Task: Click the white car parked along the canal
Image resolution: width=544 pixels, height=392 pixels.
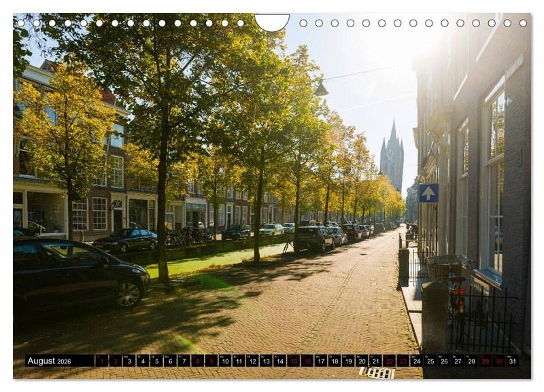Action: [x=271, y=230]
